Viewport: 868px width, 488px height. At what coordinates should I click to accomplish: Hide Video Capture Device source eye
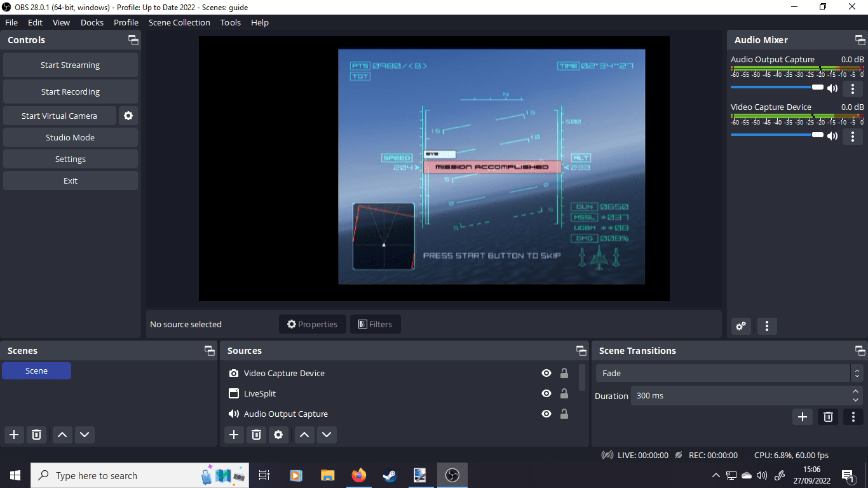coord(546,373)
